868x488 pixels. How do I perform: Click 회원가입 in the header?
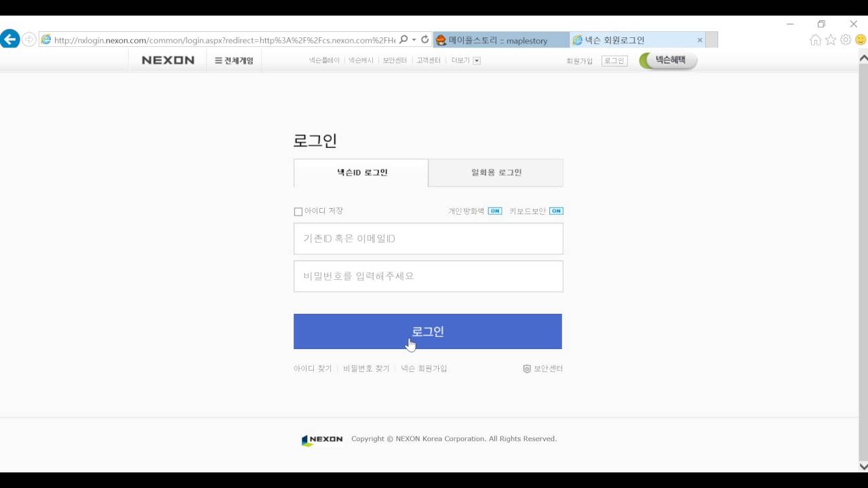(580, 61)
